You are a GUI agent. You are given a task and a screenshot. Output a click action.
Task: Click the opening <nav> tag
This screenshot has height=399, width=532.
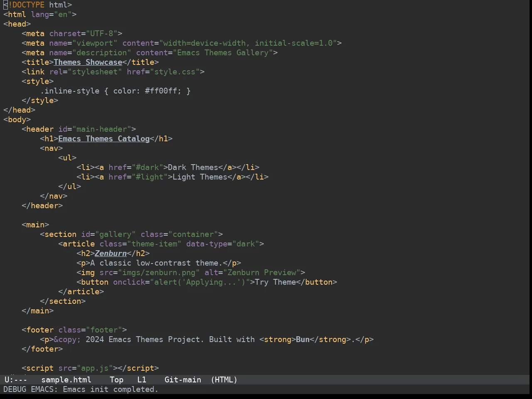(x=51, y=148)
